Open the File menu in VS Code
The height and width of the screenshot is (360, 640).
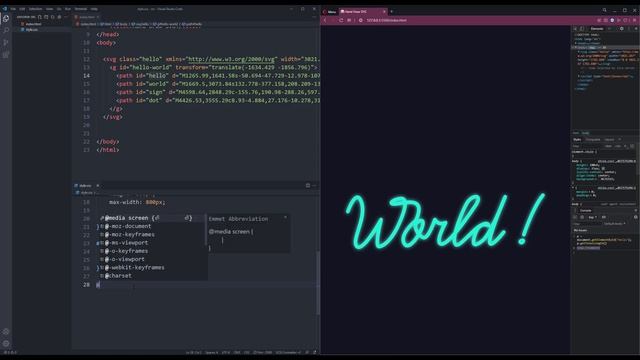pyautogui.click(x=13, y=9)
